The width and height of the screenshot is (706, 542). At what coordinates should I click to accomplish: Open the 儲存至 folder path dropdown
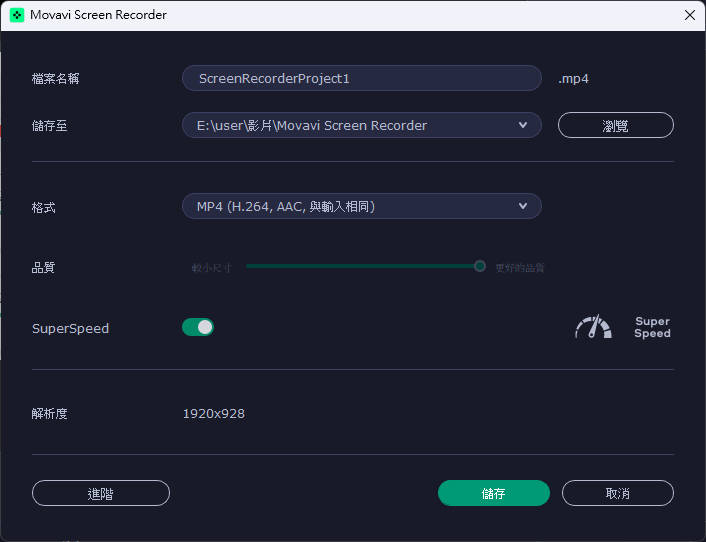pos(362,125)
